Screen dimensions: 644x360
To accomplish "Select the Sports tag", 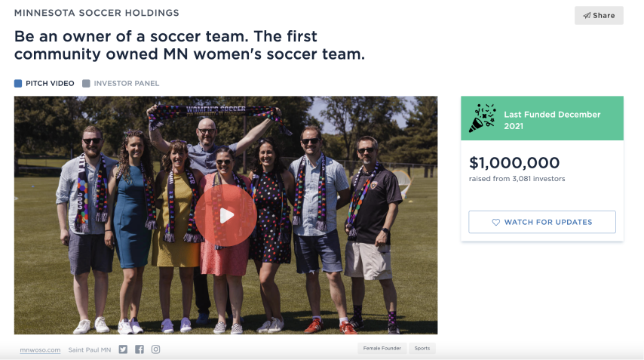I will pos(422,349).
